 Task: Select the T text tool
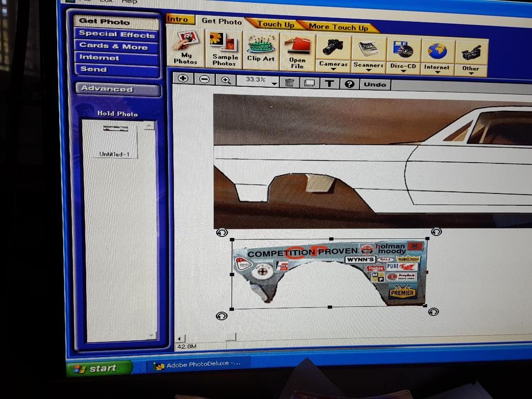[329, 83]
